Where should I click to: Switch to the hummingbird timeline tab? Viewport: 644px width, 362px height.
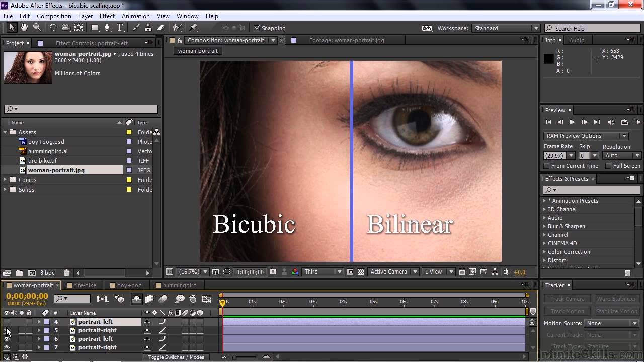(180, 285)
